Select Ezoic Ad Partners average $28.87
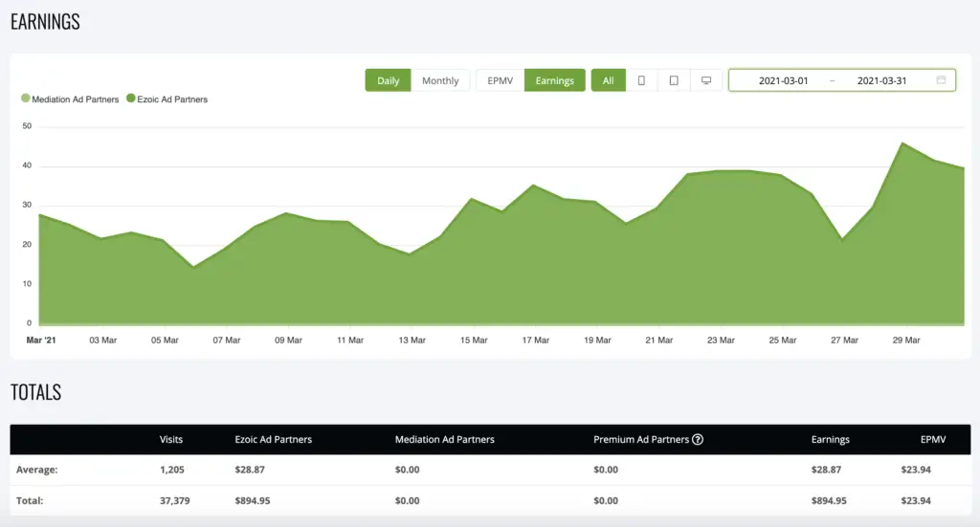 coord(250,470)
